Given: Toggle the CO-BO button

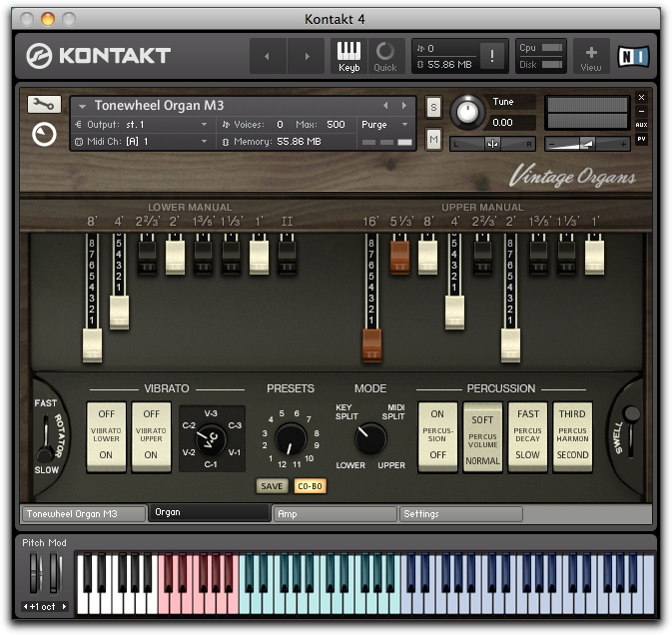Looking at the screenshot, I should coord(310,486).
